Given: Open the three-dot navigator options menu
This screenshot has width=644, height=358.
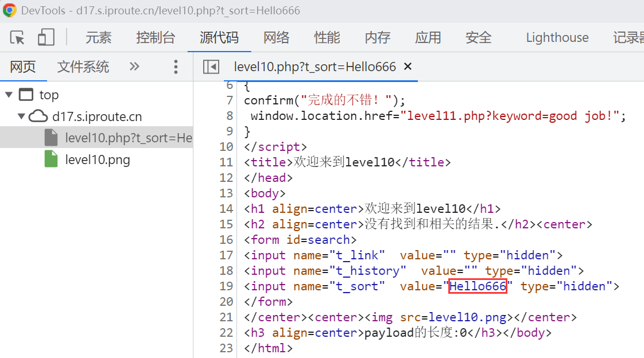Looking at the screenshot, I should point(176,67).
